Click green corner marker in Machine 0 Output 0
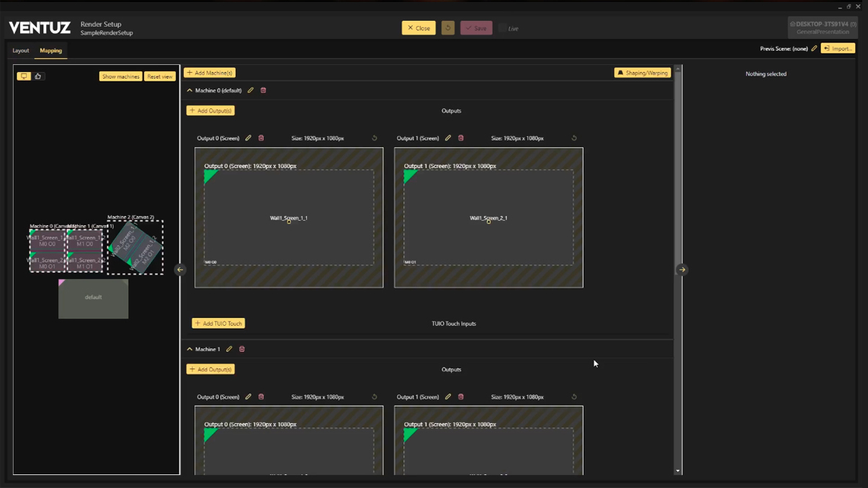Screen dimensions: 868x488 209,175
